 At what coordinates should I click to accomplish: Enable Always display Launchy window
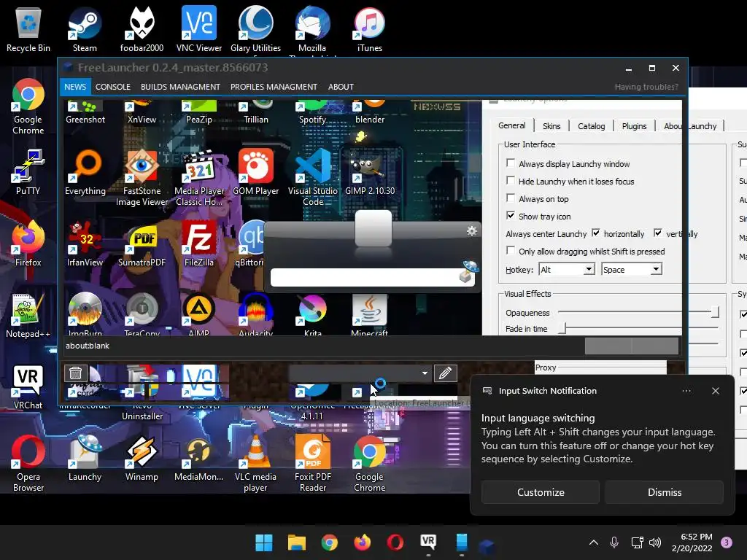click(510, 163)
